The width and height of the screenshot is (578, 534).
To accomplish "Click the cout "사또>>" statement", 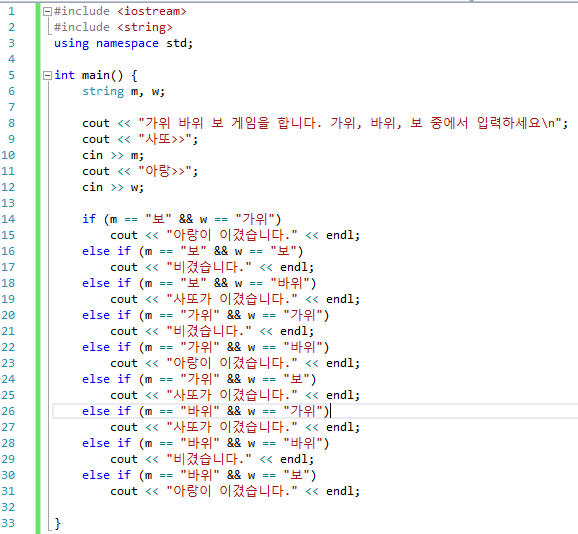I will pos(140,139).
